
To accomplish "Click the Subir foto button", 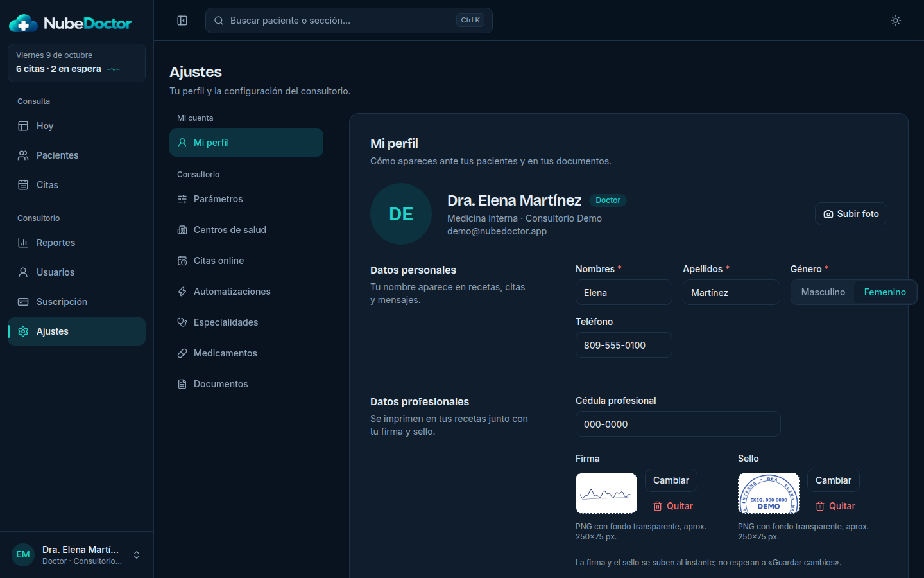I will pyautogui.click(x=851, y=214).
